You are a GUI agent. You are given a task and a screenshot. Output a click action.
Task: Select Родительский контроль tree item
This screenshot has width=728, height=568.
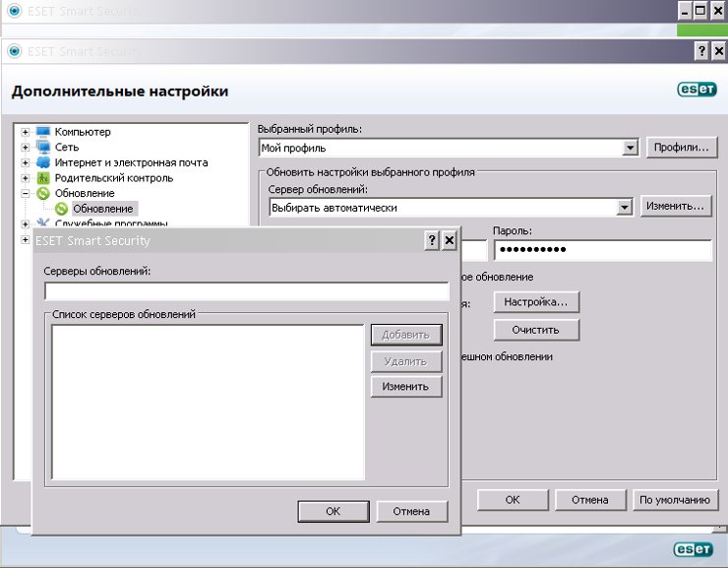point(114,178)
